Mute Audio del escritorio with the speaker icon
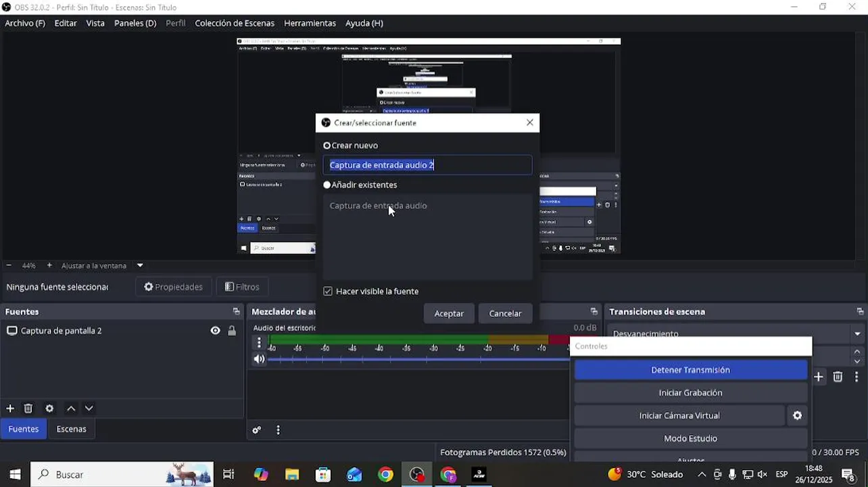 (259, 359)
